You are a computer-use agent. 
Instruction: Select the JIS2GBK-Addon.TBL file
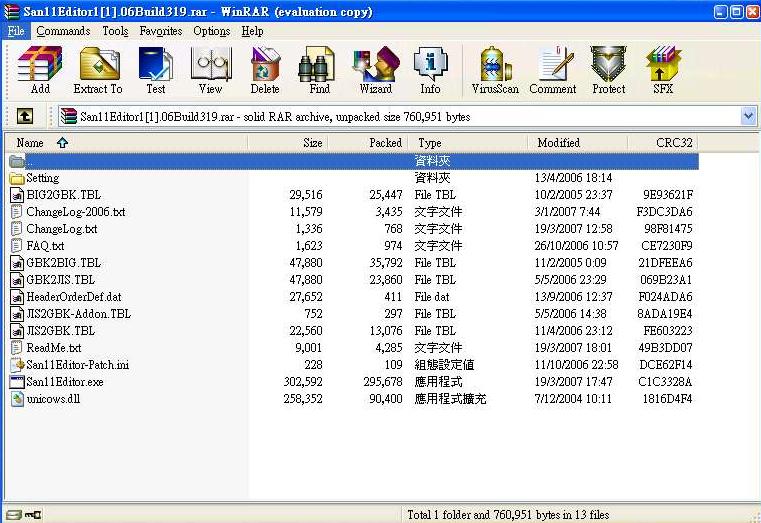click(x=79, y=314)
